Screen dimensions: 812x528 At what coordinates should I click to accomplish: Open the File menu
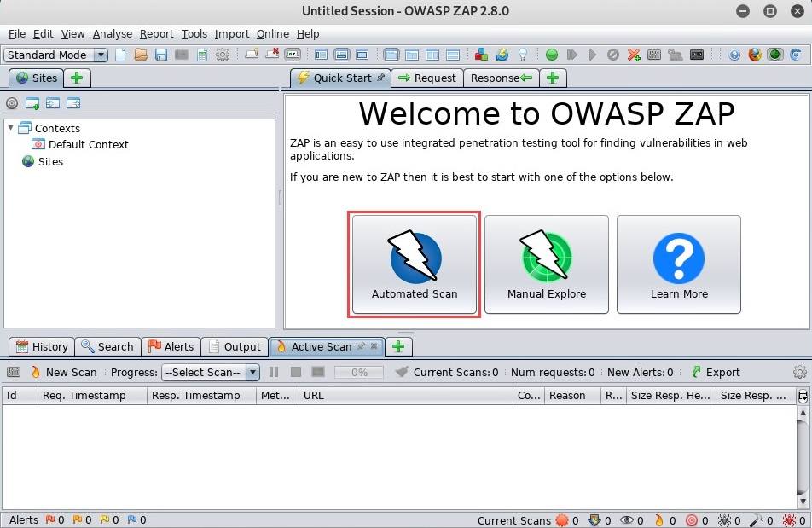coord(16,34)
